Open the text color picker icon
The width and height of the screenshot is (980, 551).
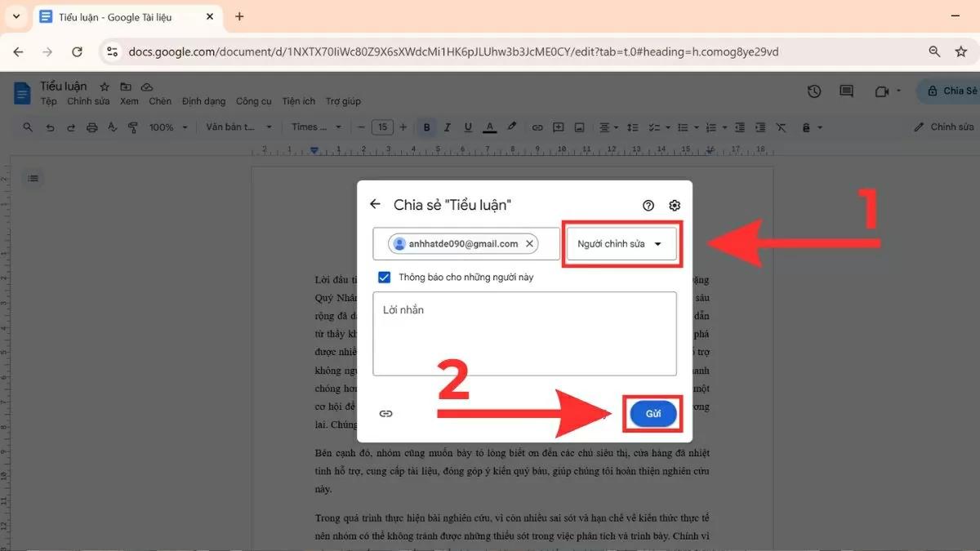click(x=488, y=127)
